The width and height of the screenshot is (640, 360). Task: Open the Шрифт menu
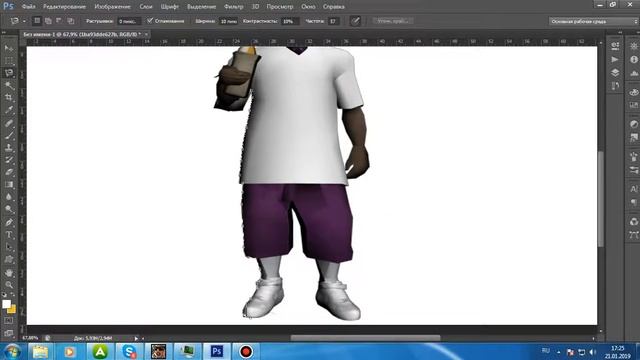pos(169,7)
